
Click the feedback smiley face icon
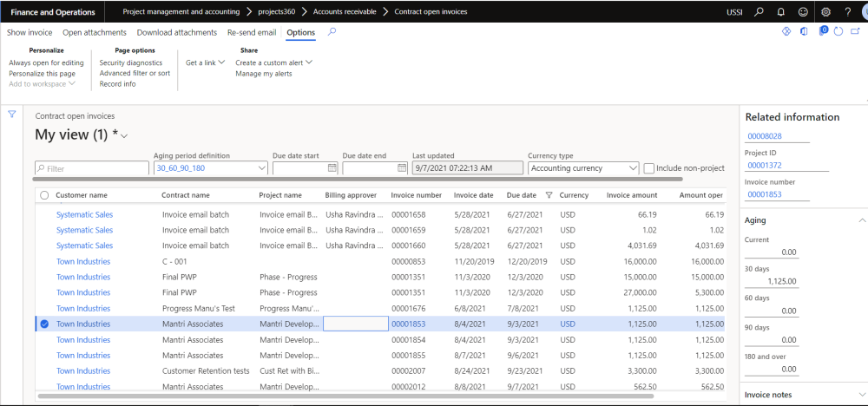(803, 12)
